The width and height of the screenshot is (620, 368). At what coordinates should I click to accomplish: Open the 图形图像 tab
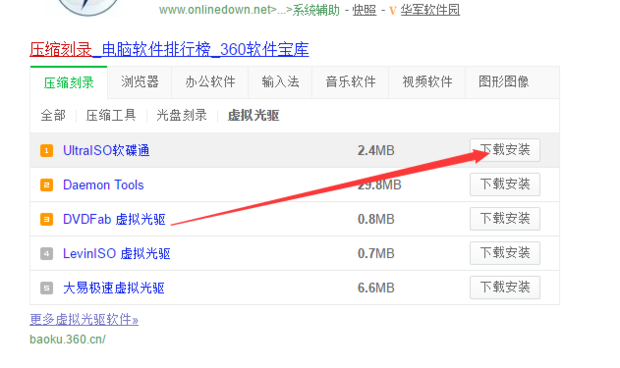(x=504, y=82)
